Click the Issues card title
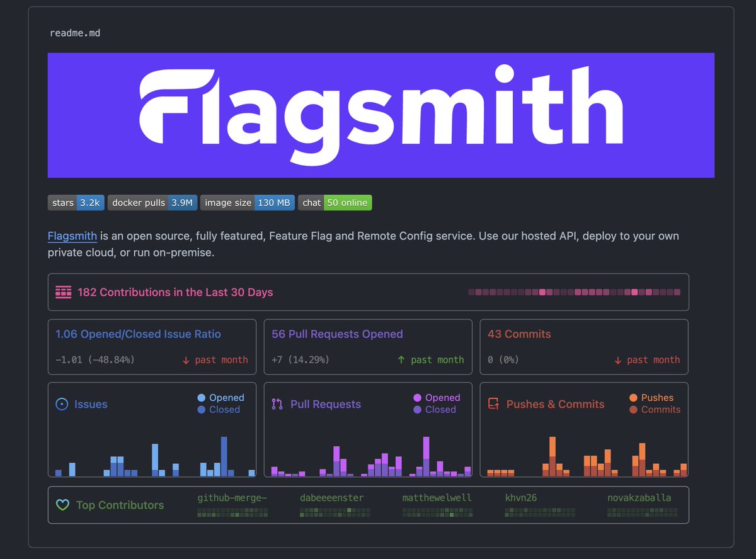The height and width of the screenshot is (559, 756). click(x=91, y=405)
